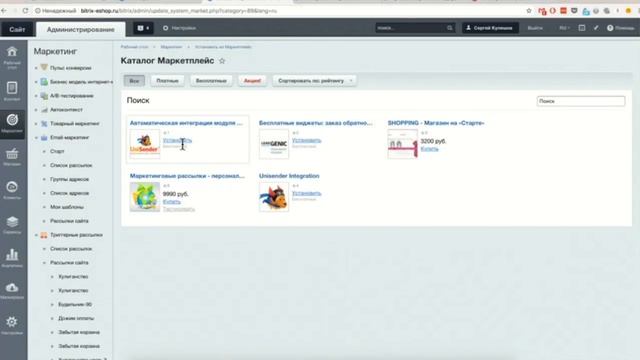Click the Рабочий стол breadcrumb link
The height and width of the screenshot is (360, 640).
click(134, 47)
